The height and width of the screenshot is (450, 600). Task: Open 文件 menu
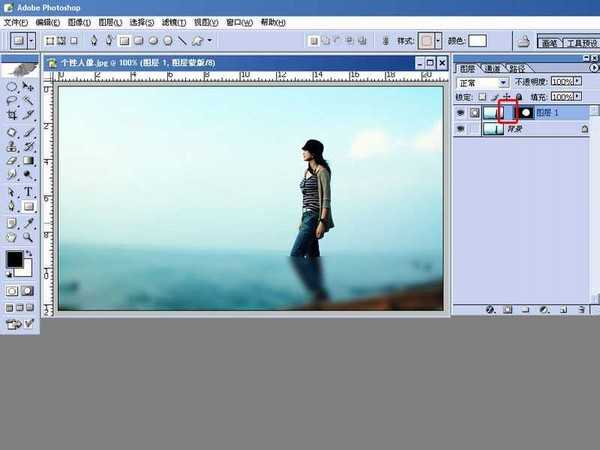point(16,22)
